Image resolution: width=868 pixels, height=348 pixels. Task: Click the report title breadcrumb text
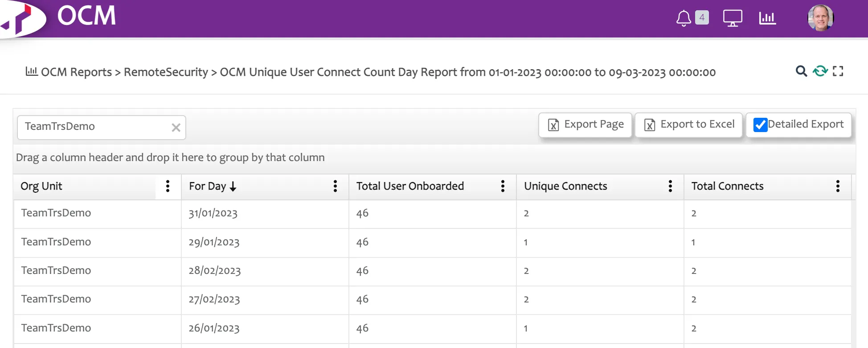[468, 72]
